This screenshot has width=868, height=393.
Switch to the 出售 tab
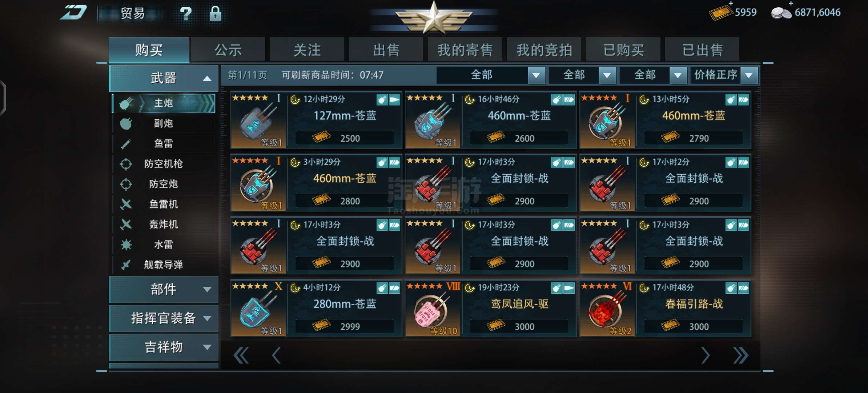click(386, 49)
